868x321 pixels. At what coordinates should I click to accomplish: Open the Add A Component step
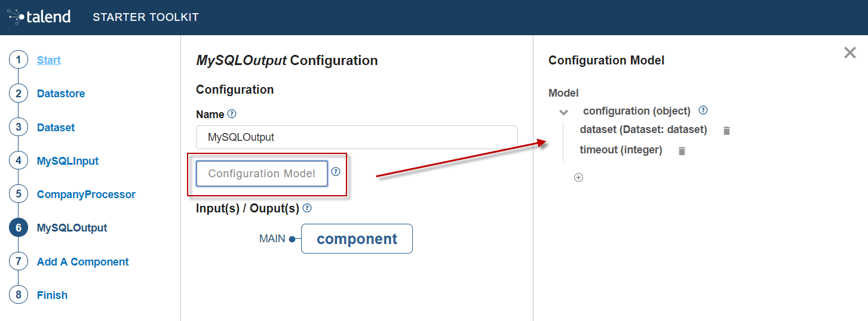point(82,262)
